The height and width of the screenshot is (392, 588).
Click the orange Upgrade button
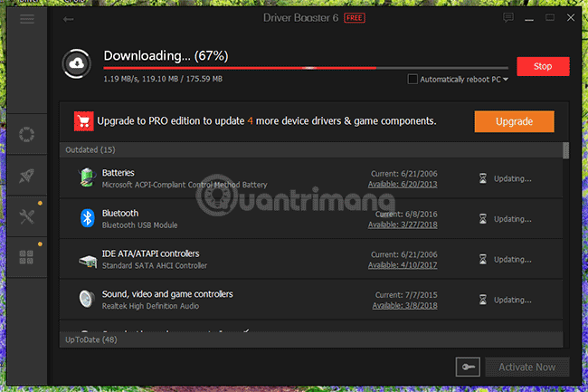coord(514,121)
